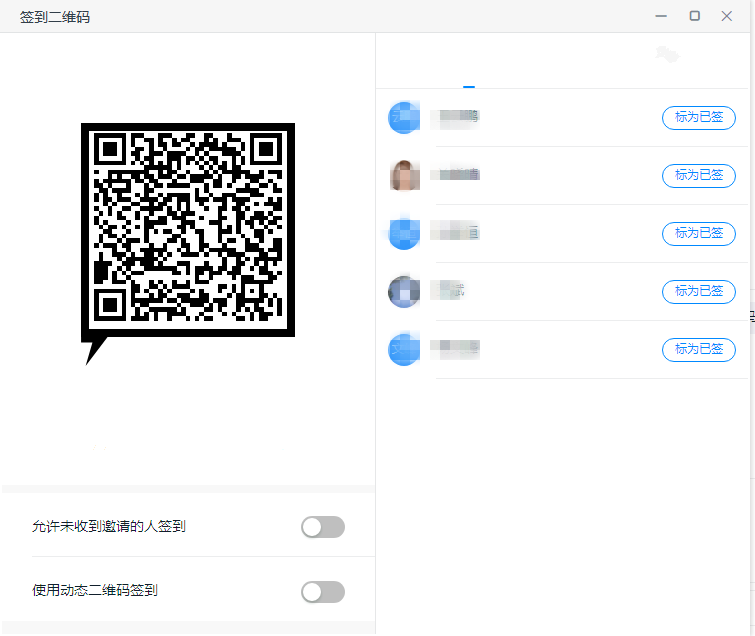The image size is (755, 636).
Task: Maximize the 签到二维码 window
Action: 694,16
